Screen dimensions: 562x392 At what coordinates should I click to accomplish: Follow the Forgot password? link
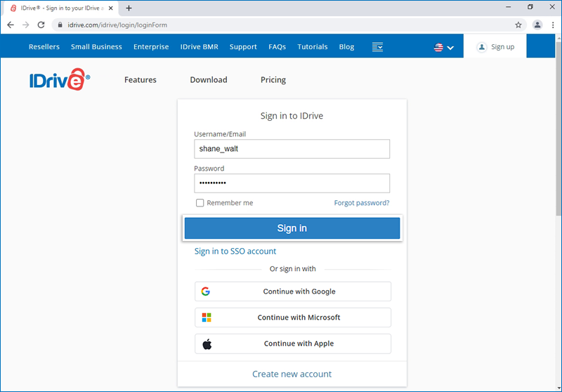362,203
